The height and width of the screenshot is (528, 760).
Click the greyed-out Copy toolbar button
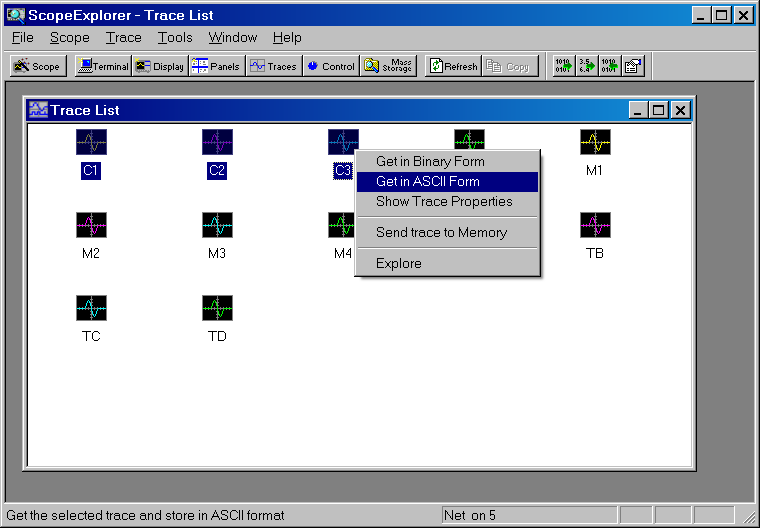[510, 66]
